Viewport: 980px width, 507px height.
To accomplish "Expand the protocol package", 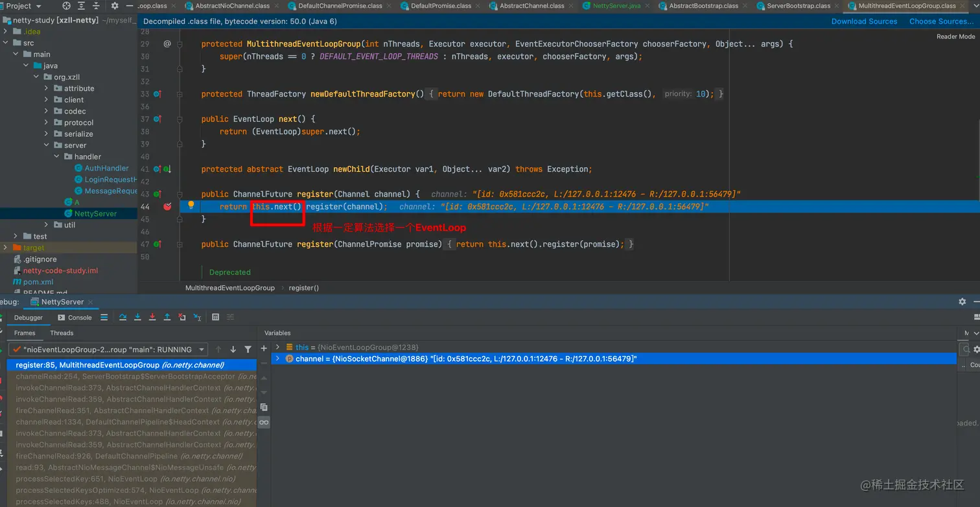I will (x=47, y=123).
